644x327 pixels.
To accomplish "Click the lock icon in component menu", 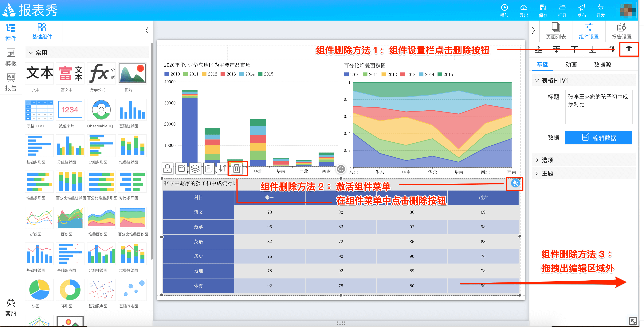I will [x=167, y=168].
